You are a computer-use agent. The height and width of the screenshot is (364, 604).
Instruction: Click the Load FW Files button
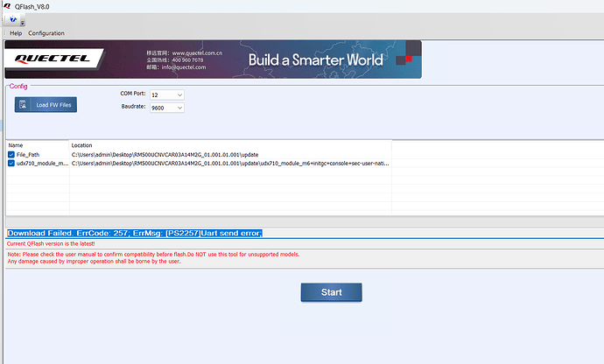tap(46, 105)
